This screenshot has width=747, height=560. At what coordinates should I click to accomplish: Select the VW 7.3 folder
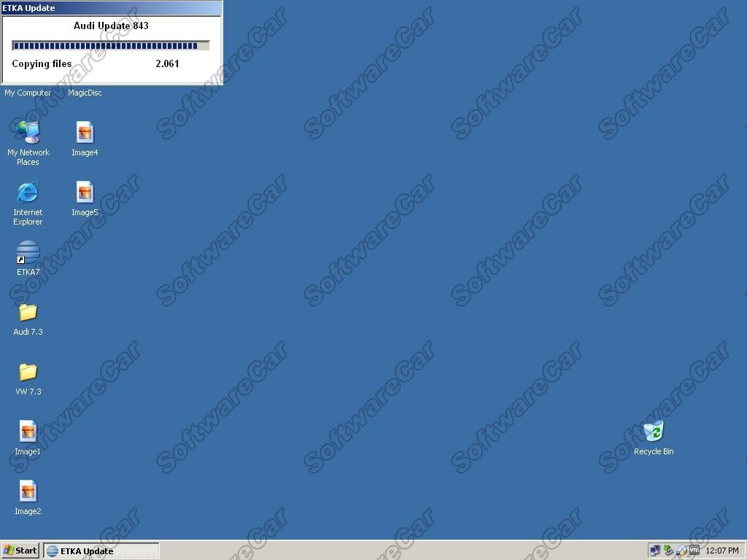click(28, 378)
